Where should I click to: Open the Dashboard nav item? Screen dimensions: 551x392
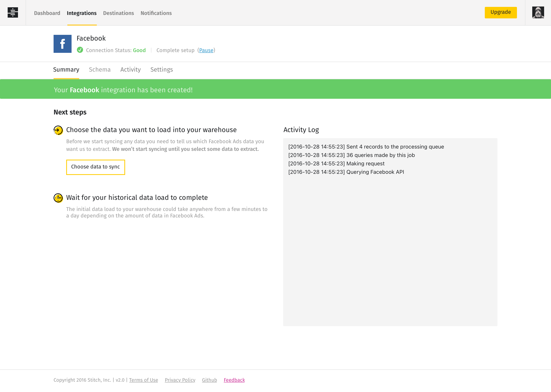click(47, 13)
